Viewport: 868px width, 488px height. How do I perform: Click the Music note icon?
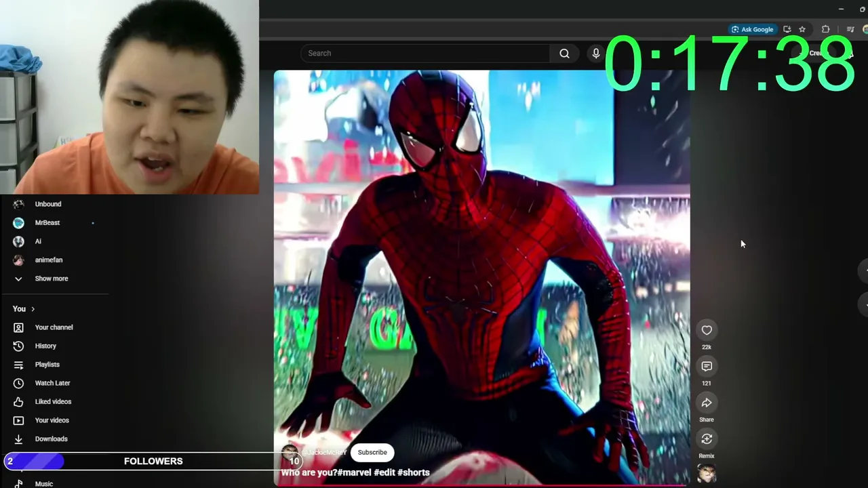coord(18,484)
